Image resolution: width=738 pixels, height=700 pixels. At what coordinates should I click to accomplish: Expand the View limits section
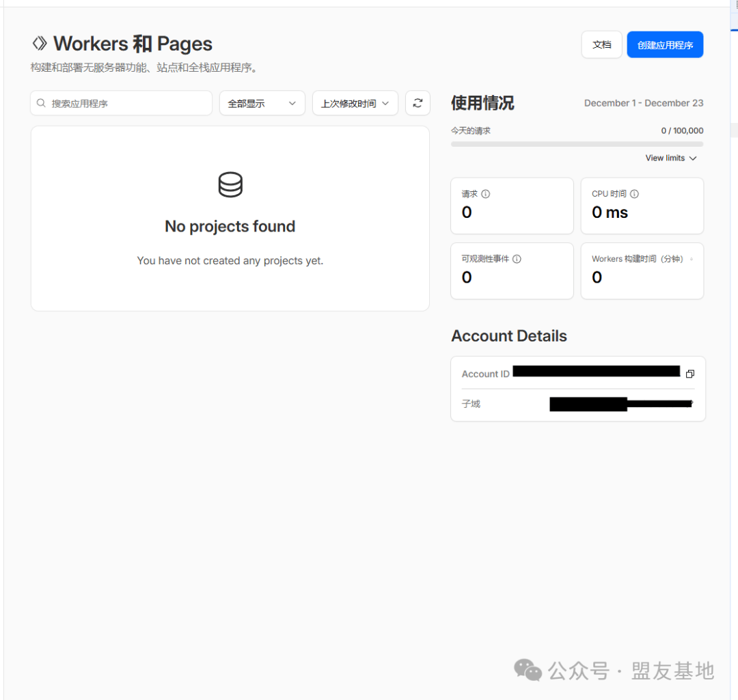670,158
